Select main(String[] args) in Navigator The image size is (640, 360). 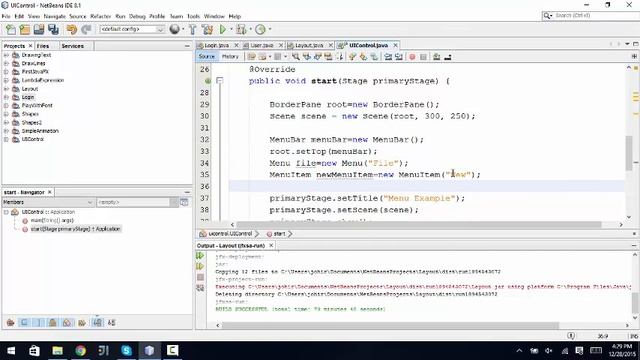(52, 220)
